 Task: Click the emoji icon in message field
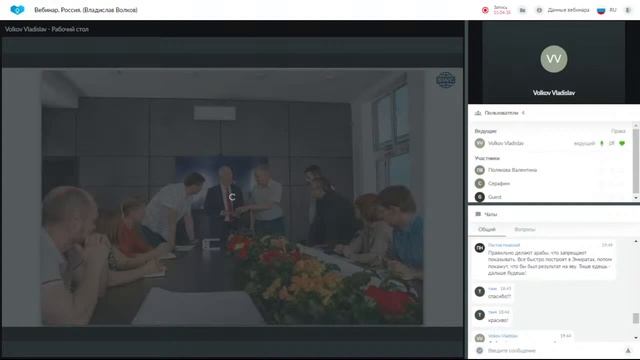(x=480, y=351)
